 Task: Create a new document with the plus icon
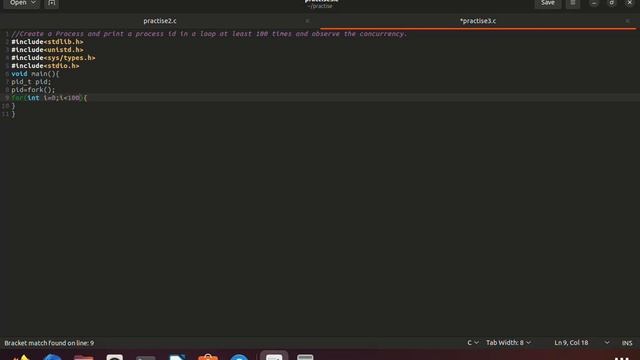tap(51, 3)
